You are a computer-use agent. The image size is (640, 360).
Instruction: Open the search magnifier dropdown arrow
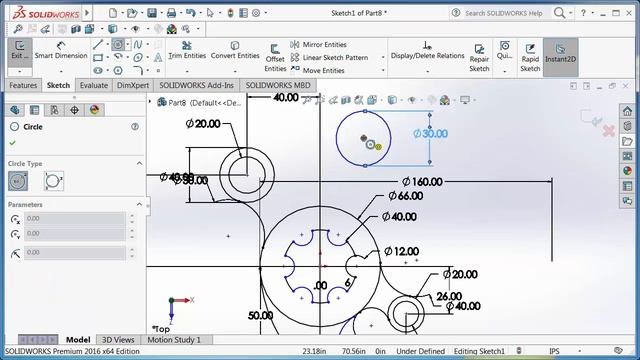coord(571,13)
